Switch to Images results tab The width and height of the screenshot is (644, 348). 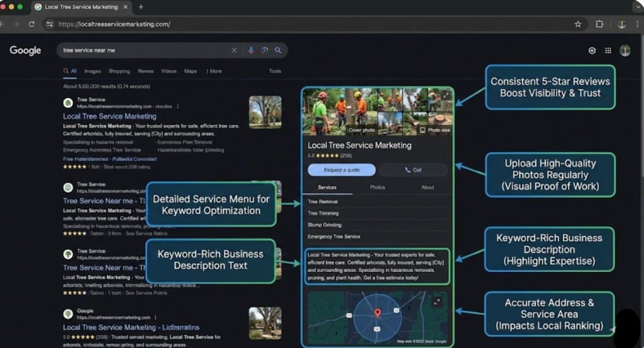coord(92,71)
